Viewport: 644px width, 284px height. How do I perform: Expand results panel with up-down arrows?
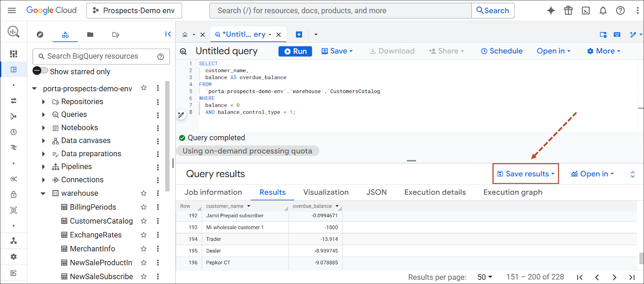(x=632, y=174)
